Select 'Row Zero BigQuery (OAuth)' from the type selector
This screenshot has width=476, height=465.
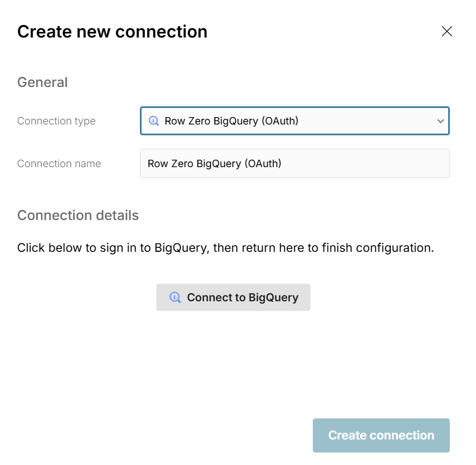295,121
